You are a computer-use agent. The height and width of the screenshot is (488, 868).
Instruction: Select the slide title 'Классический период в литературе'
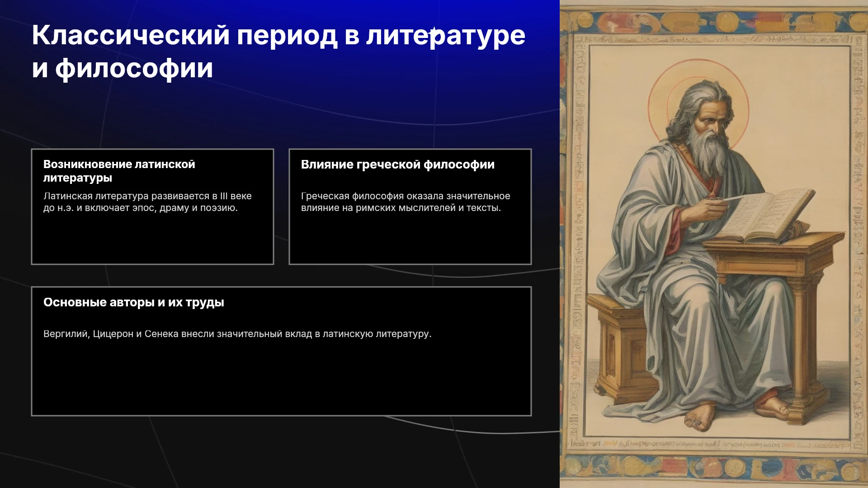[278, 35]
